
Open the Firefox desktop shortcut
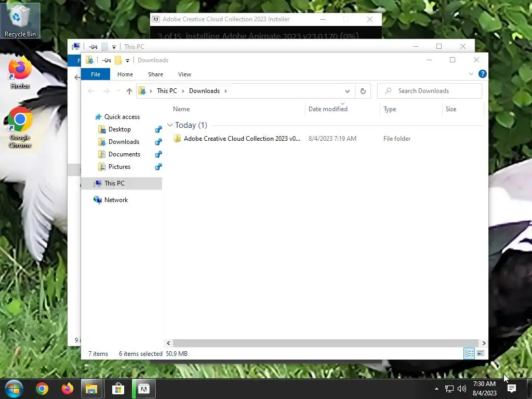click(x=20, y=73)
